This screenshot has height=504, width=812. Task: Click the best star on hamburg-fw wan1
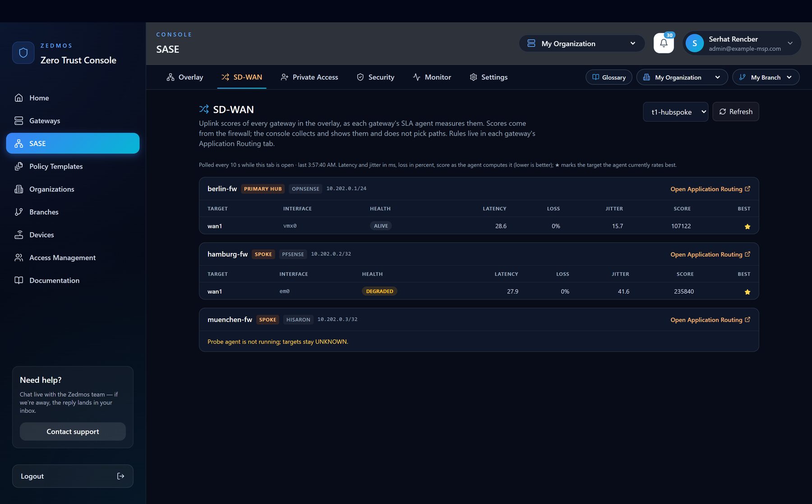[747, 292]
